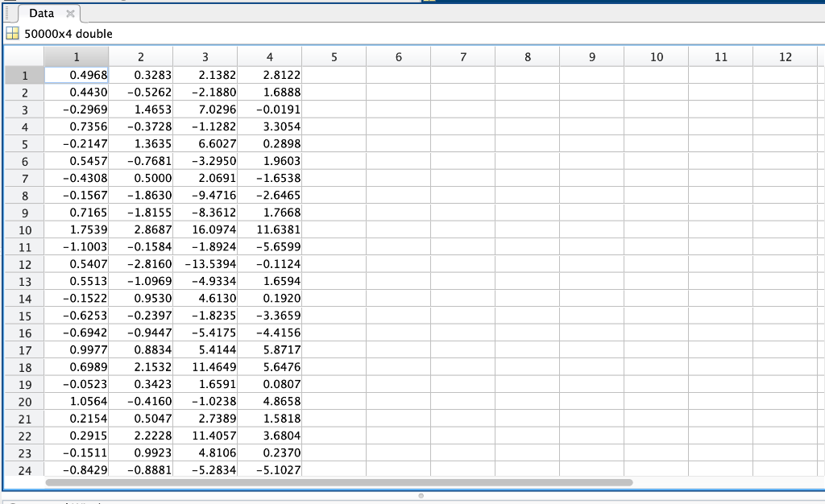The width and height of the screenshot is (825, 504).
Task: Select row header 1
Action: (x=25, y=75)
